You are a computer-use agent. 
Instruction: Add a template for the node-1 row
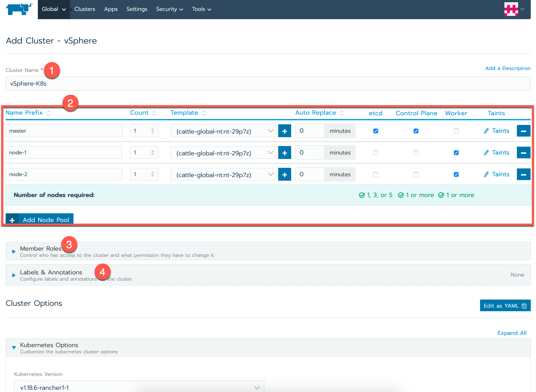point(284,152)
